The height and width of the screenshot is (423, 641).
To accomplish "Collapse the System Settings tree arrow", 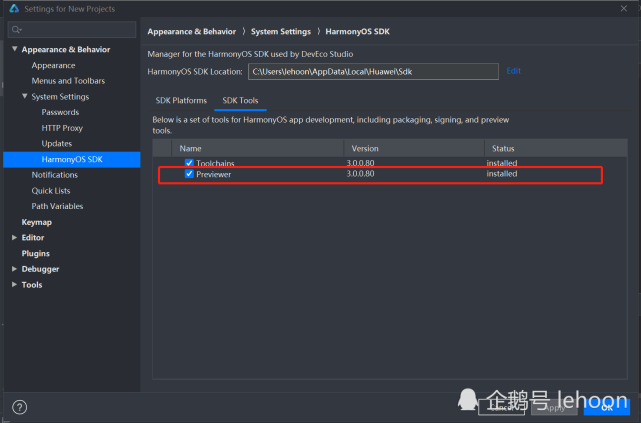I will pyautogui.click(x=25, y=96).
